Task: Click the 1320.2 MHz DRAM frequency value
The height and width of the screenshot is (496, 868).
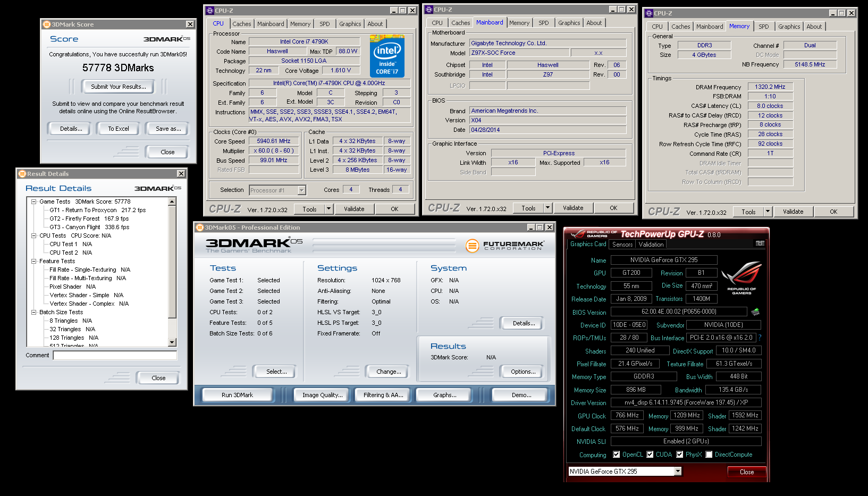Action: 770,87
